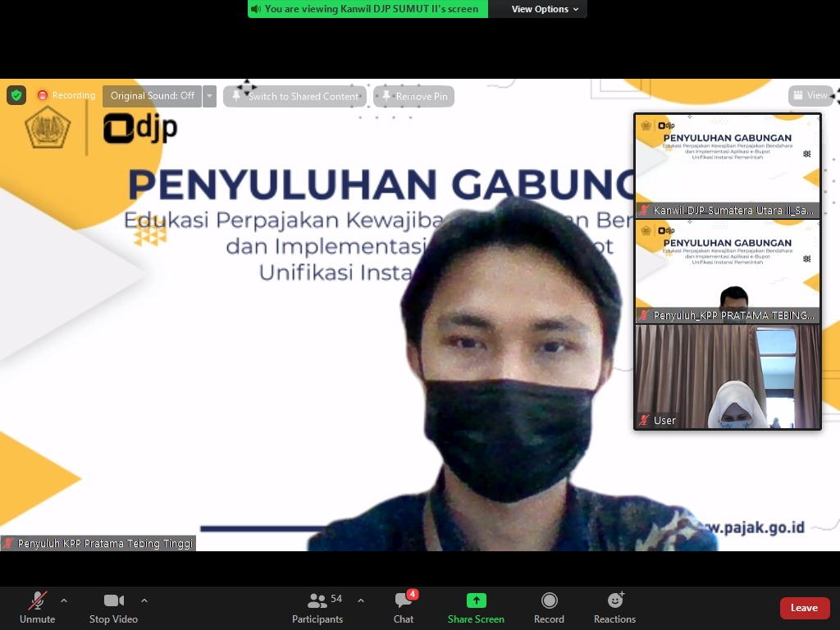Click Remove Pin

coord(414,97)
